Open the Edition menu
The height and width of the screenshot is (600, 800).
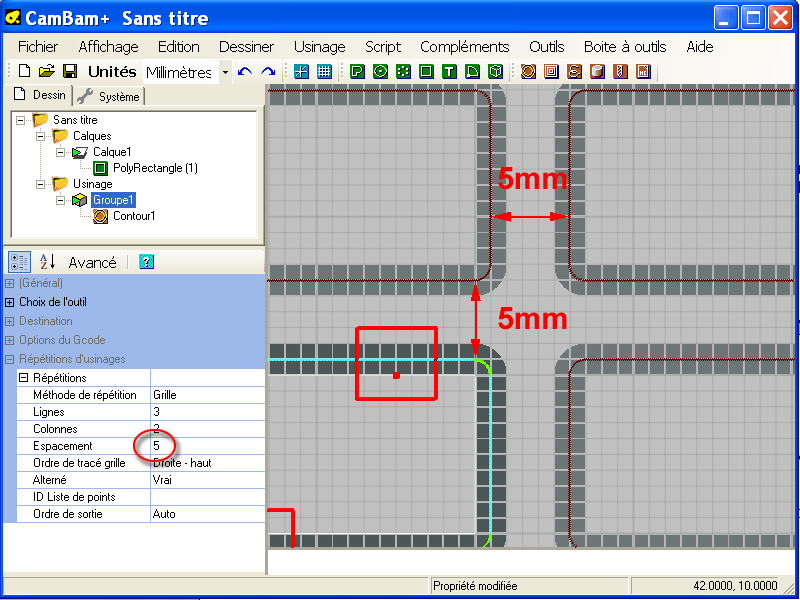(x=179, y=47)
